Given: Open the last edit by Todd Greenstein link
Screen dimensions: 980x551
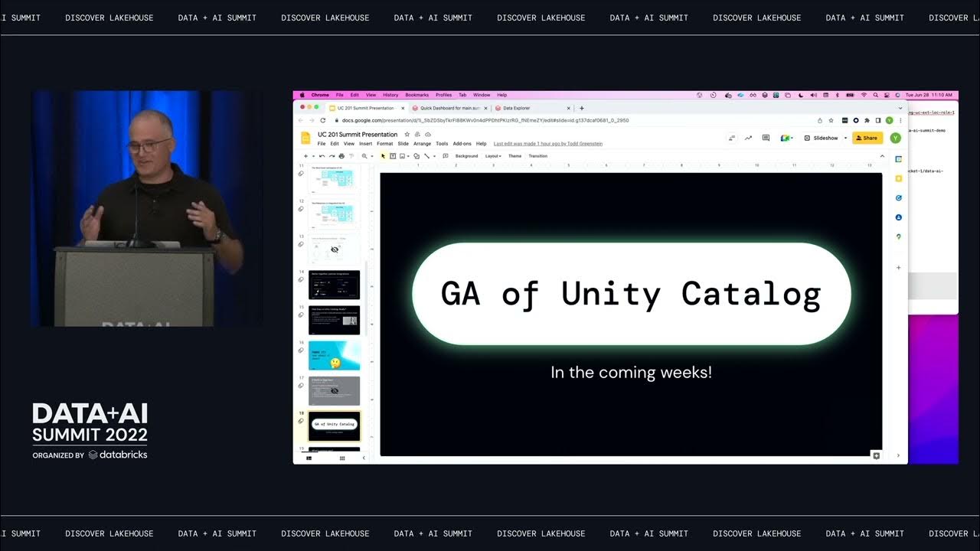Looking at the screenshot, I should [x=548, y=144].
